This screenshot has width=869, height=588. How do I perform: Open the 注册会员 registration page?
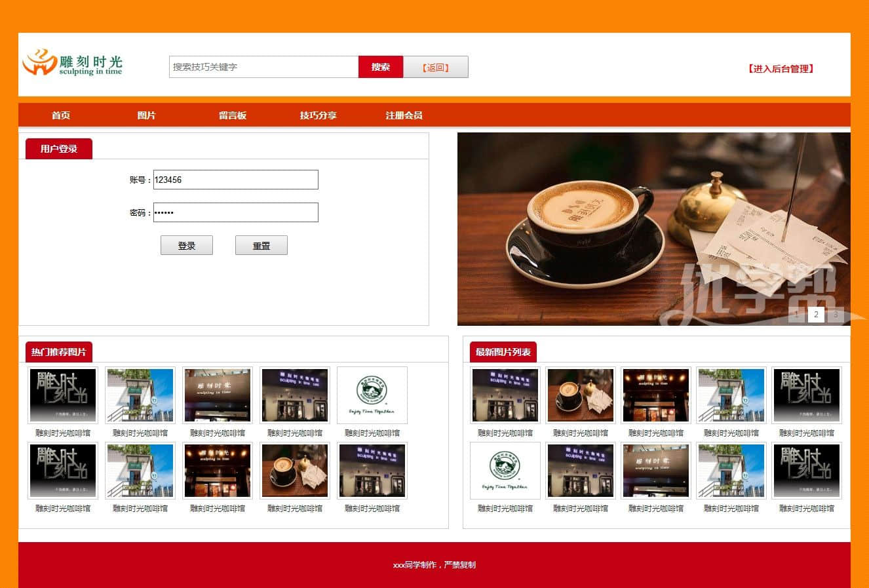[x=404, y=115]
